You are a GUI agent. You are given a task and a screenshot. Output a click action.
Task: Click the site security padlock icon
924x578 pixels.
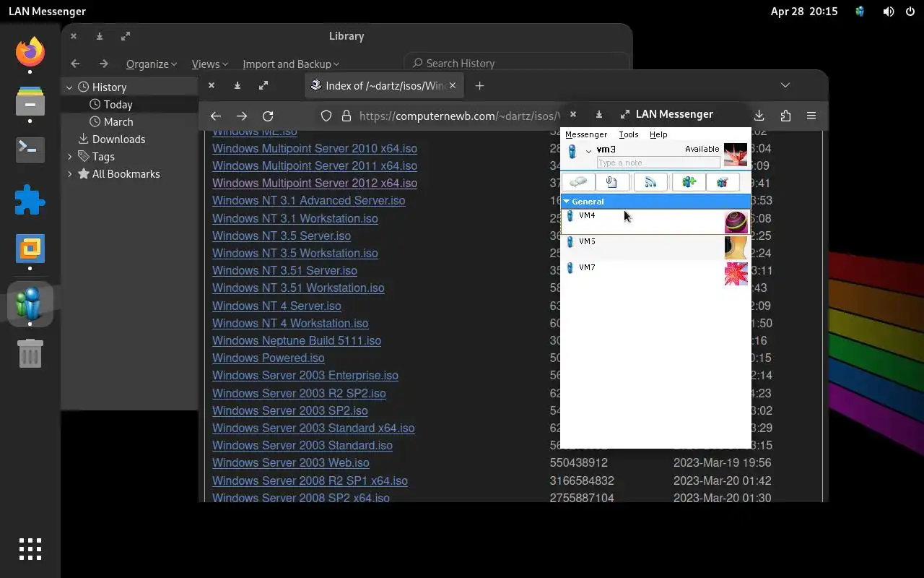(x=346, y=116)
